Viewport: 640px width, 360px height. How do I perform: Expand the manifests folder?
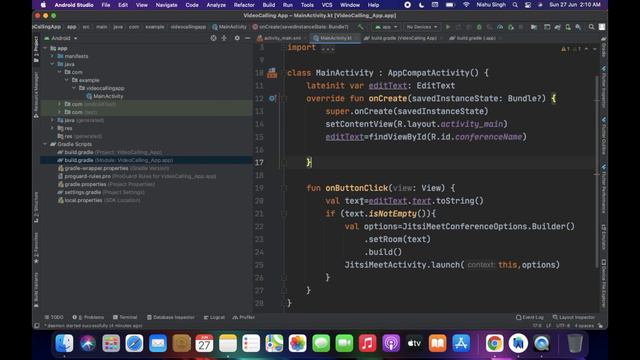52,56
